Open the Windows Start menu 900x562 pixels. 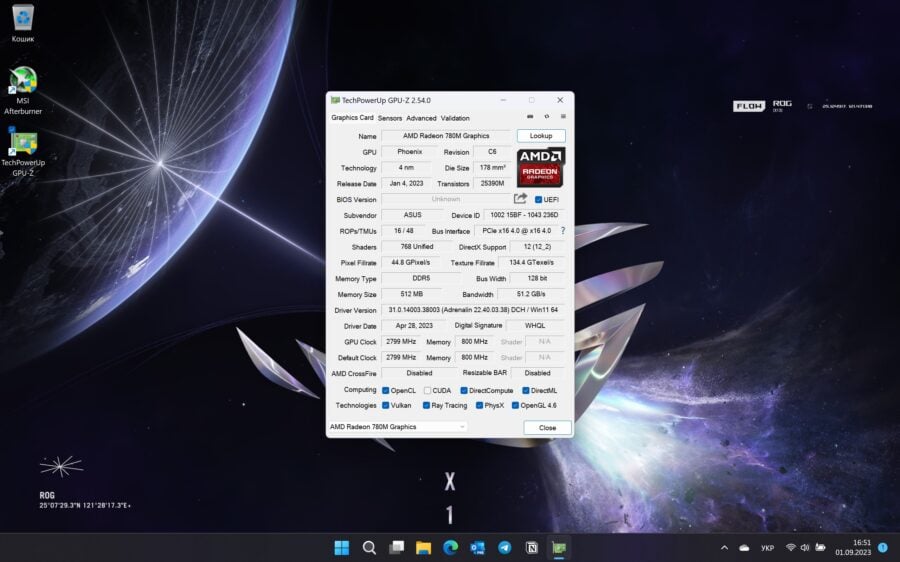[342, 548]
